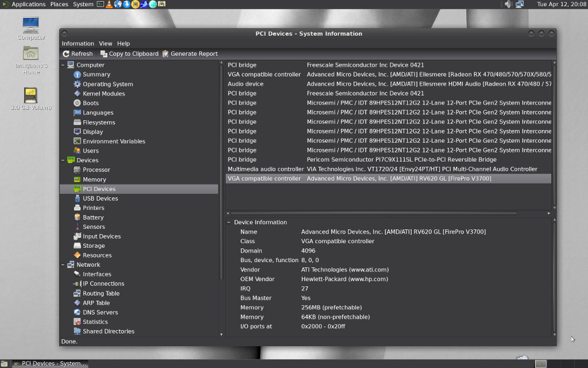588x368 pixels.
Task: Open the View menu
Action: pos(106,44)
